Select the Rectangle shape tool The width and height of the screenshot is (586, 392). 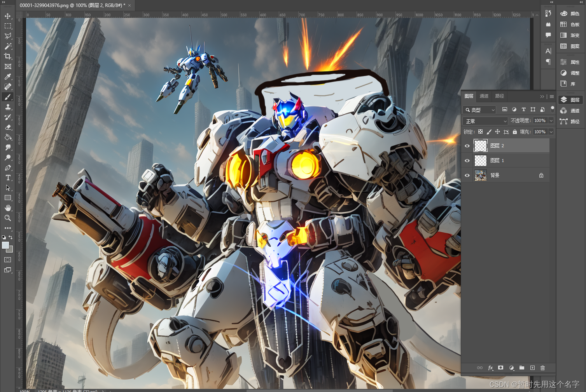pyautogui.click(x=8, y=198)
